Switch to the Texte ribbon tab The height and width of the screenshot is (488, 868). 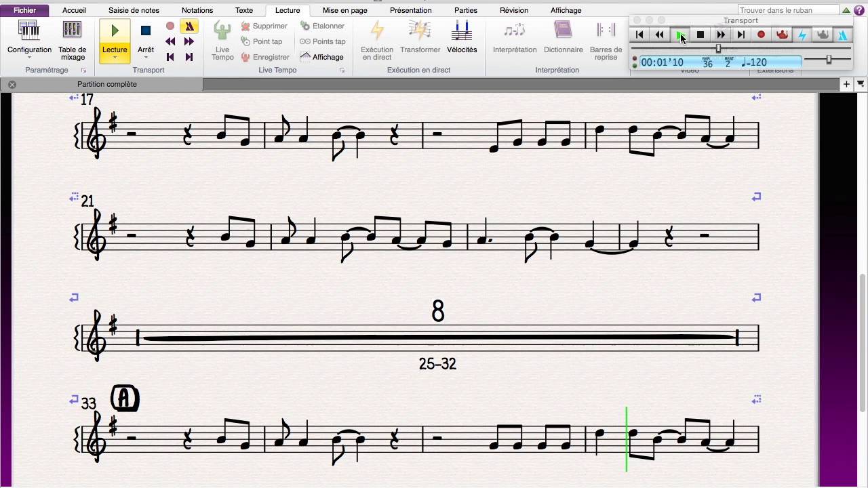coord(244,10)
